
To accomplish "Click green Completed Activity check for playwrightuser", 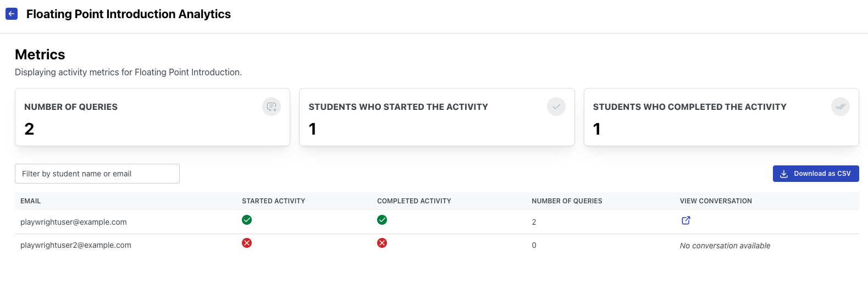I will [x=382, y=220].
